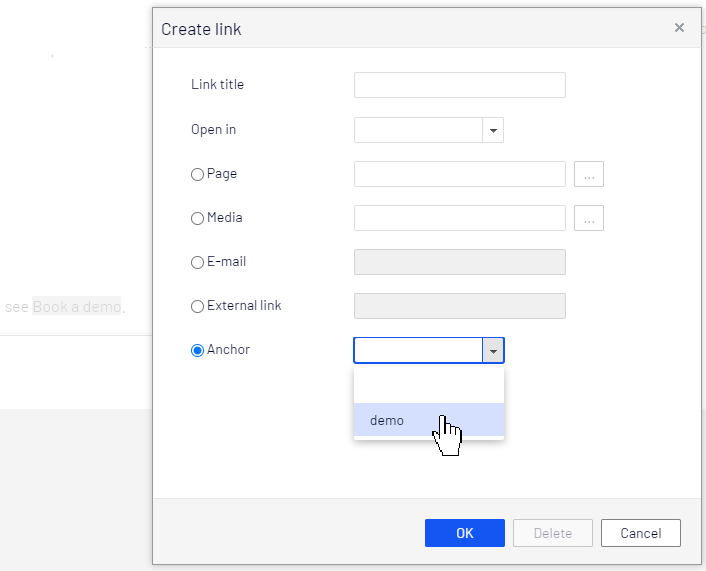Choose the empty option in Anchor list
Screen dimensions: 706x571
[429, 386]
